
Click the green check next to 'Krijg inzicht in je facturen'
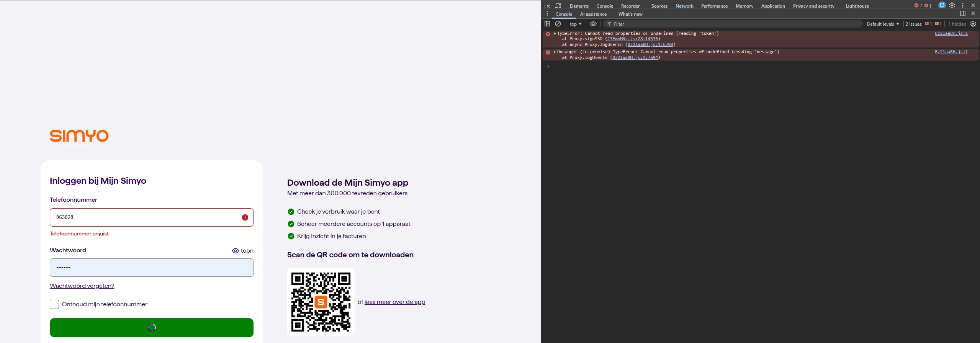click(x=291, y=236)
